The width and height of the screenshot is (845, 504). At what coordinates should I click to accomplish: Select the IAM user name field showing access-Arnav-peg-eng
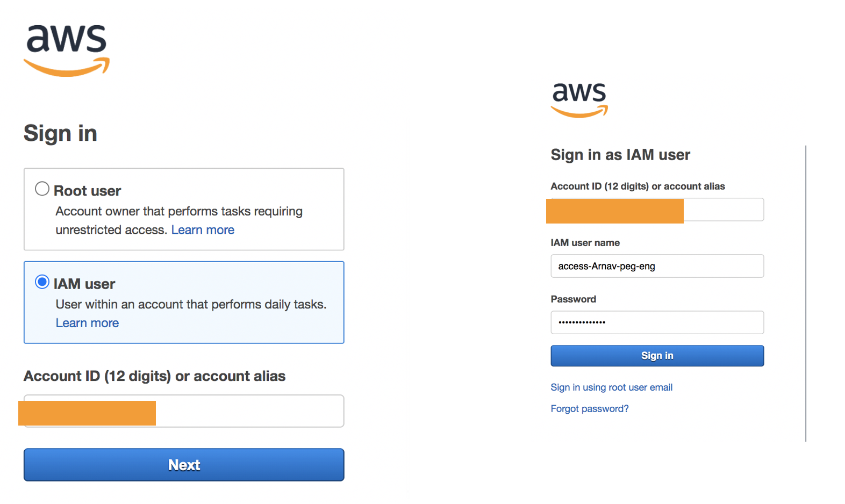pos(656,266)
